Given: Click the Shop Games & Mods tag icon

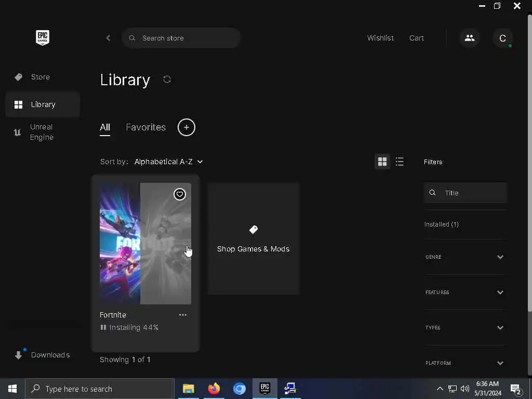Looking at the screenshot, I should coord(254,230).
